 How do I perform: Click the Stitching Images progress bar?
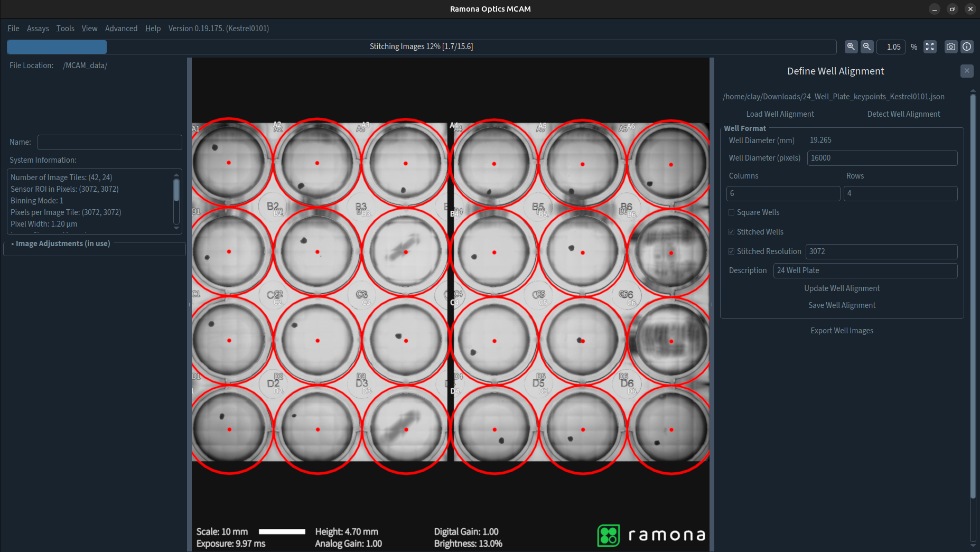tap(422, 46)
